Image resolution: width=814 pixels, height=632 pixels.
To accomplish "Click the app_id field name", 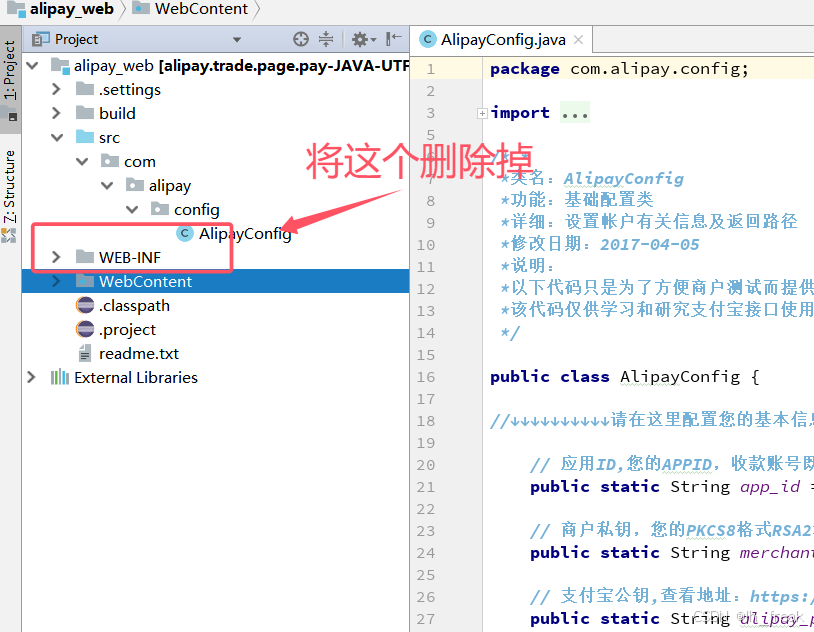I will [770, 487].
